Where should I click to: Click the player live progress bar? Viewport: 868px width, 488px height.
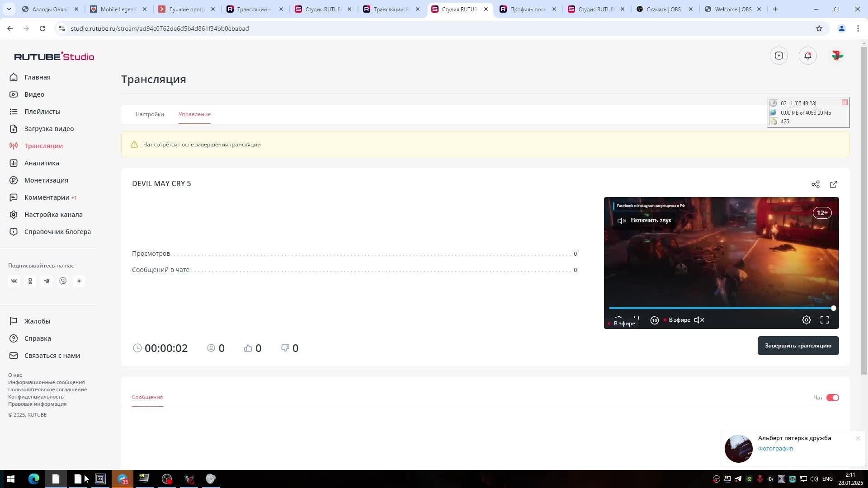pos(721,308)
